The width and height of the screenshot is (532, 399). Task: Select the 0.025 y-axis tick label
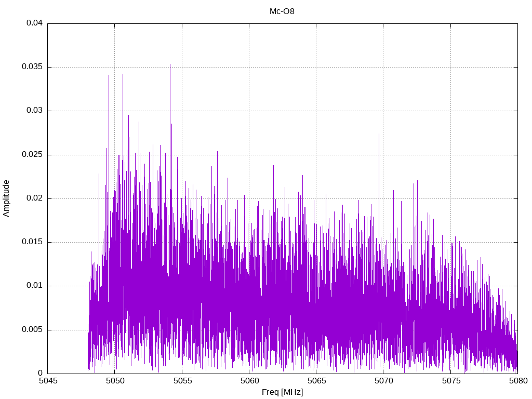[32, 155]
